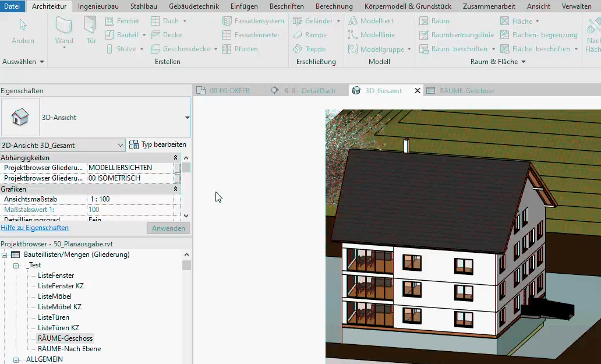Collapse the Grafiken properties section
Image resolution: width=601 pixels, height=364 pixels.
pyautogui.click(x=176, y=189)
